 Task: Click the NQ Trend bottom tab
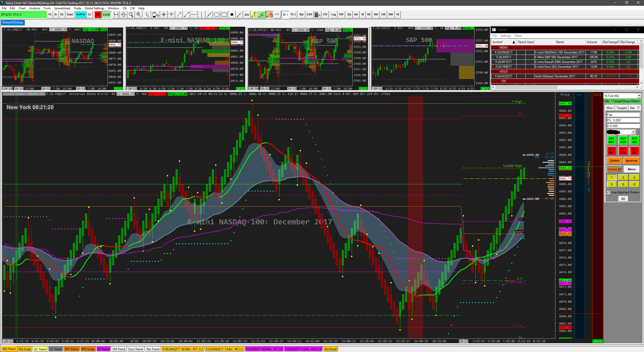pos(9,349)
